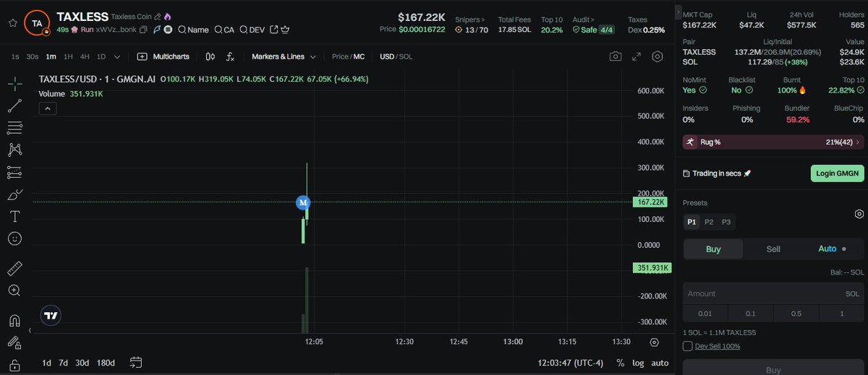Open the Snipers details

pos(470,20)
